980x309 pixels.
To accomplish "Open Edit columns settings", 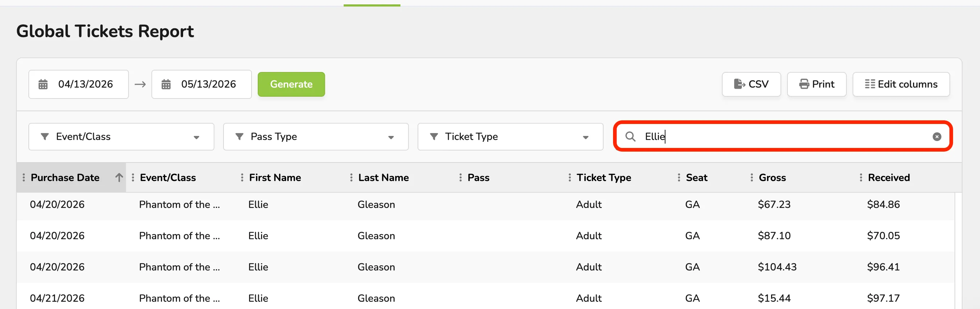I will tap(901, 84).
